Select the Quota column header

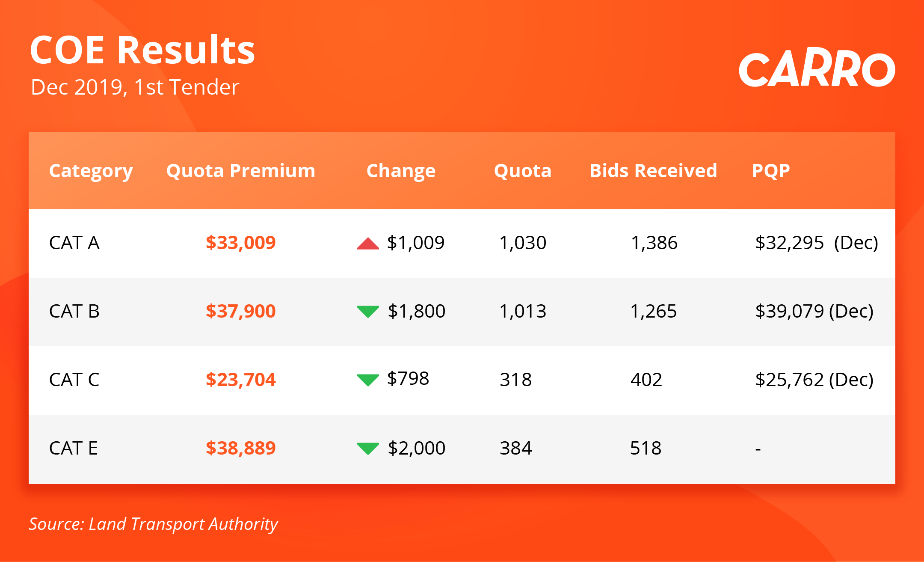[x=523, y=171]
